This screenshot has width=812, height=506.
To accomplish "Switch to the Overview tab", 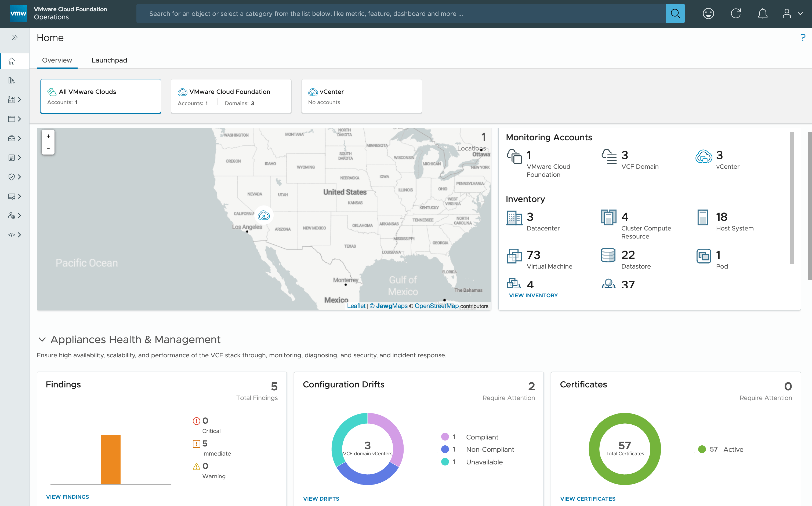I will [57, 60].
